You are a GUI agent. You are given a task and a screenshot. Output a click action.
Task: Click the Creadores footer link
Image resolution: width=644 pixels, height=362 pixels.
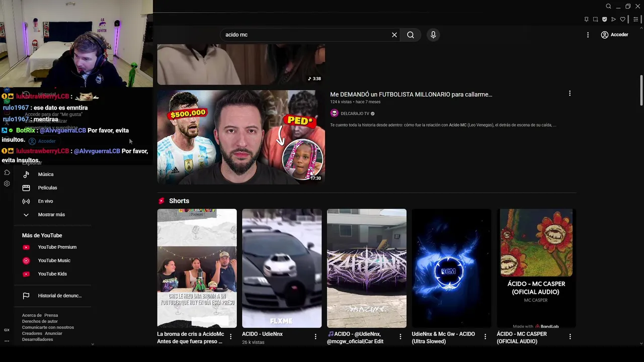tap(32, 333)
